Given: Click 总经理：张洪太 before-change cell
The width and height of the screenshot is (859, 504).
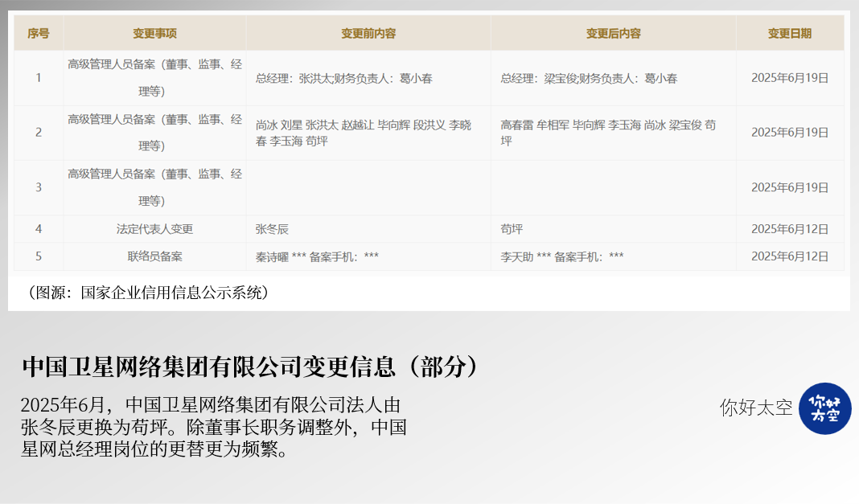Looking at the screenshot, I should [368, 78].
